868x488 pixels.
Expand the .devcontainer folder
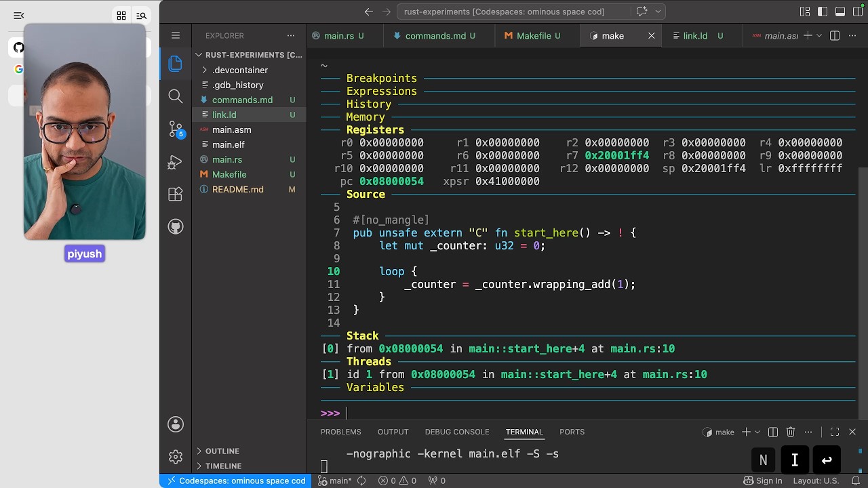tap(240, 70)
